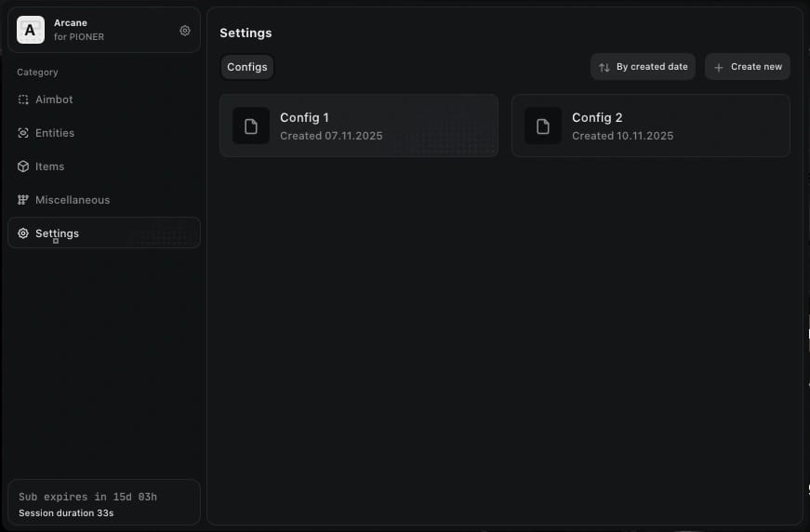Screen dimensions: 810x532
Task: Click the Sub expires status panel
Action: (104, 502)
